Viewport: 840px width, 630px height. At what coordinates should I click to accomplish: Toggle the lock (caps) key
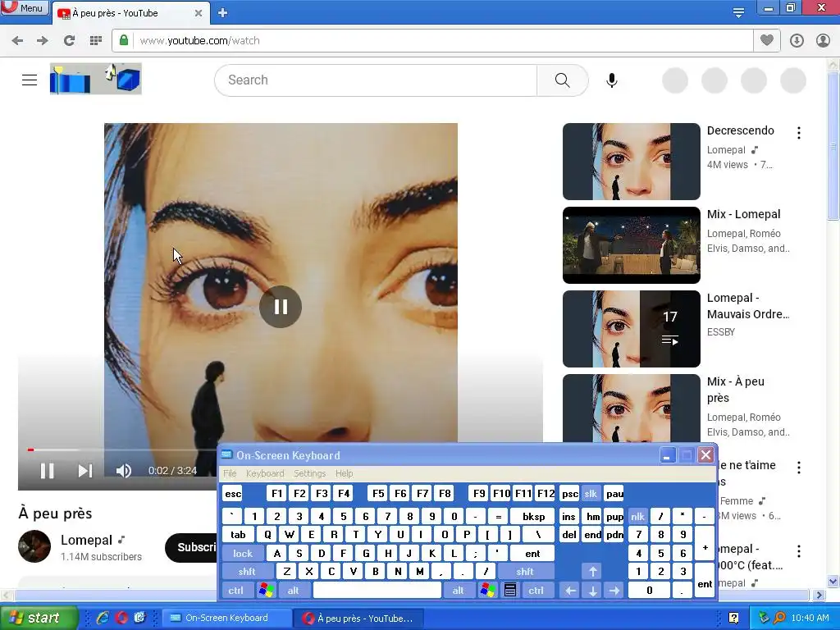[242, 554]
